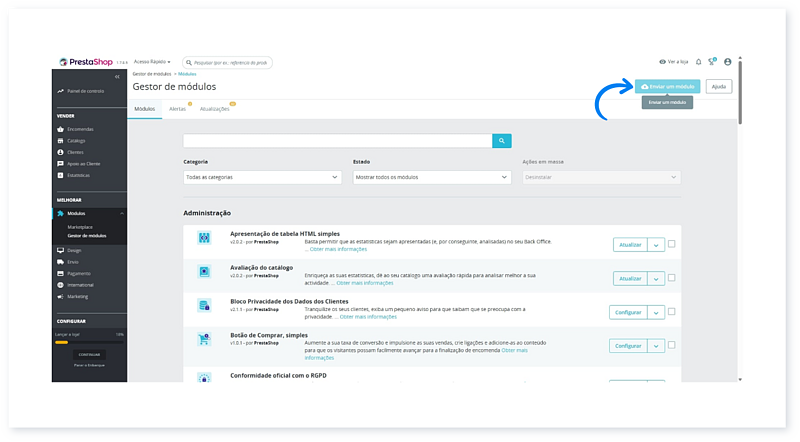This screenshot has height=442, width=800.
Task: Click Configurar for Botão de Comprar, simples
Action: (x=628, y=346)
